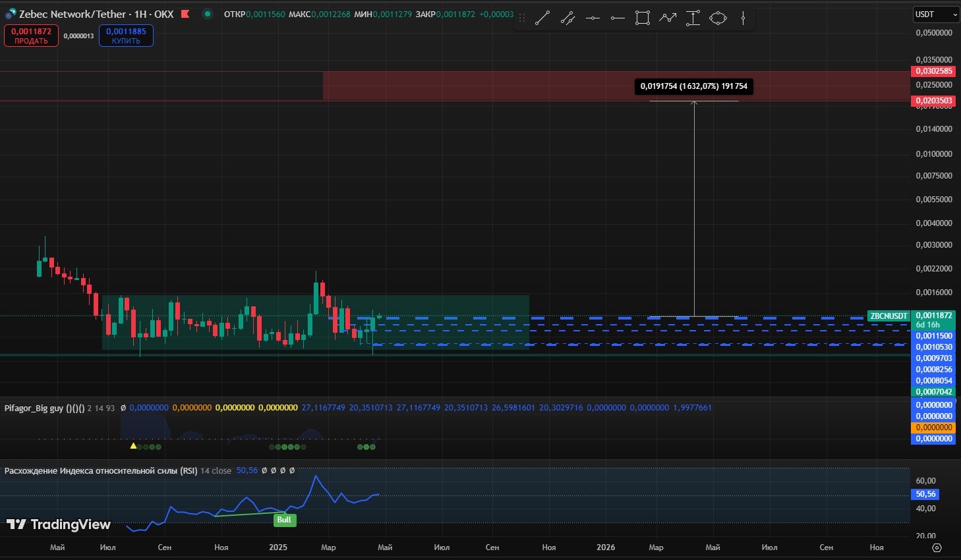Viewport: 961px width, 560px height.
Task: Click the 2025 label on the time axis
Action: pos(278,547)
